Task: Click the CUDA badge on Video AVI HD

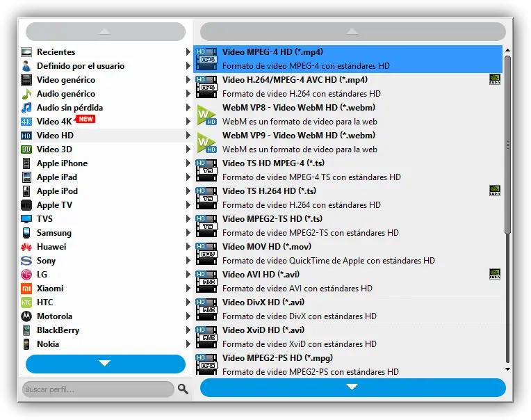Action: pyautogui.click(x=495, y=274)
